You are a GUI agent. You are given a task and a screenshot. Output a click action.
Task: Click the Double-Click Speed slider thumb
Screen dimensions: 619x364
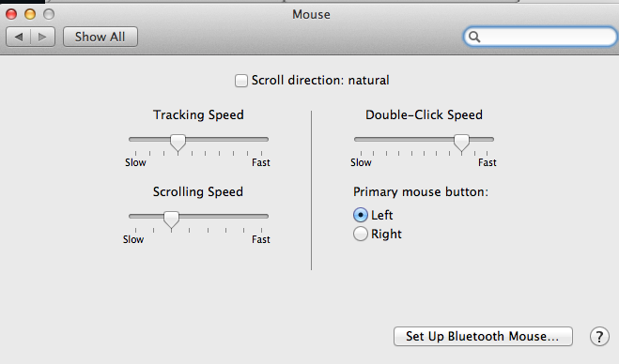click(461, 143)
